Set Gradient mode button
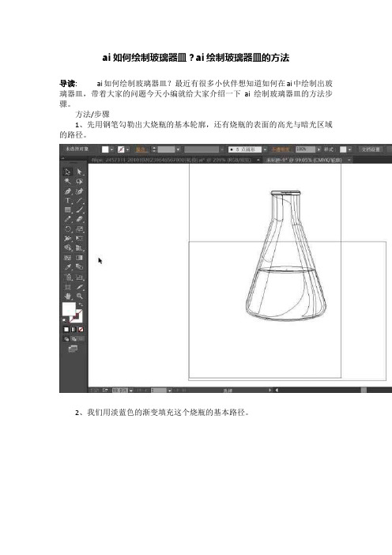 [x=73, y=330]
